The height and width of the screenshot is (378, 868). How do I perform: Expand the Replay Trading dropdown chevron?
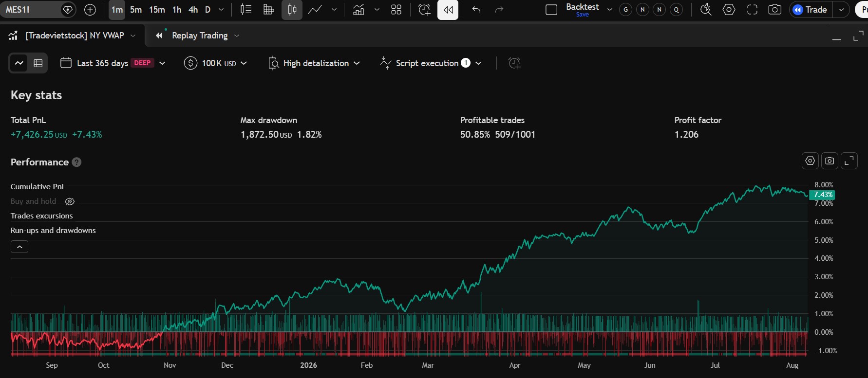coord(237,36)
